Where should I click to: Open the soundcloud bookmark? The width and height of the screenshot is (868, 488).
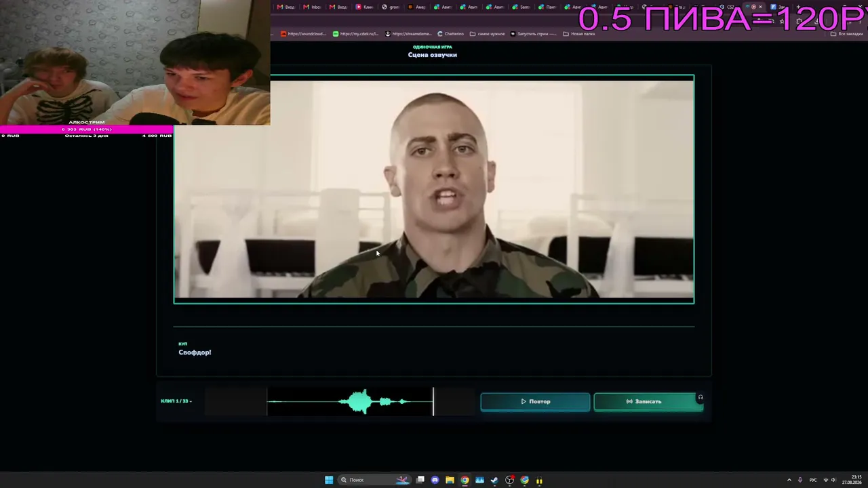(x=304, y=34)
